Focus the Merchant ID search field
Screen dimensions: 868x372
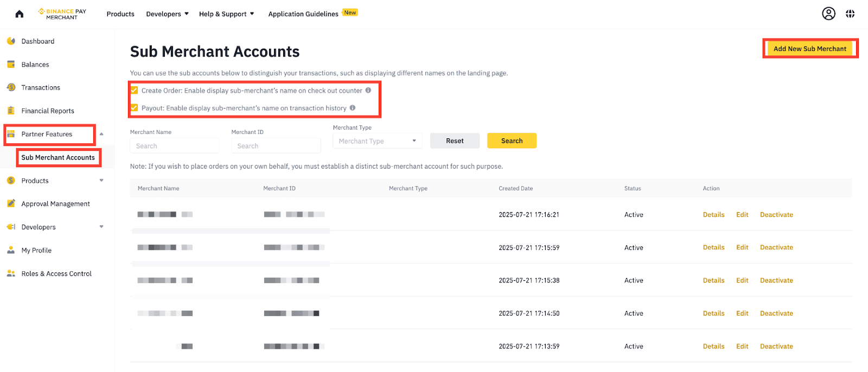point(276,146)
